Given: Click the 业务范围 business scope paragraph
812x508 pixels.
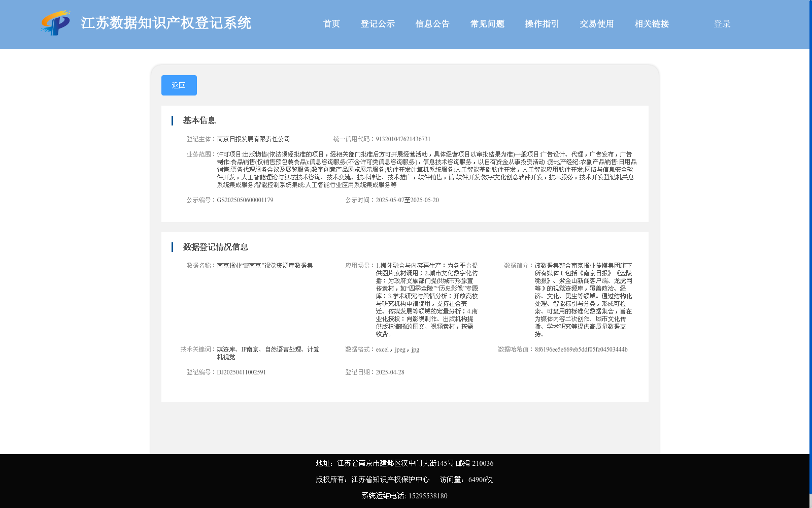Looking at the screenshot, I should 426,170.
